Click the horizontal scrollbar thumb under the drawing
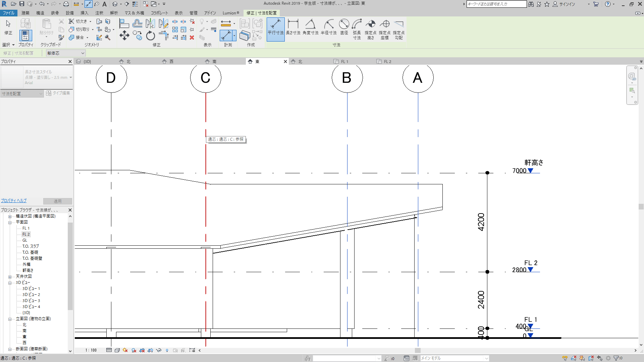The height and width of the screenshot is (362, 644). (418, 350)
